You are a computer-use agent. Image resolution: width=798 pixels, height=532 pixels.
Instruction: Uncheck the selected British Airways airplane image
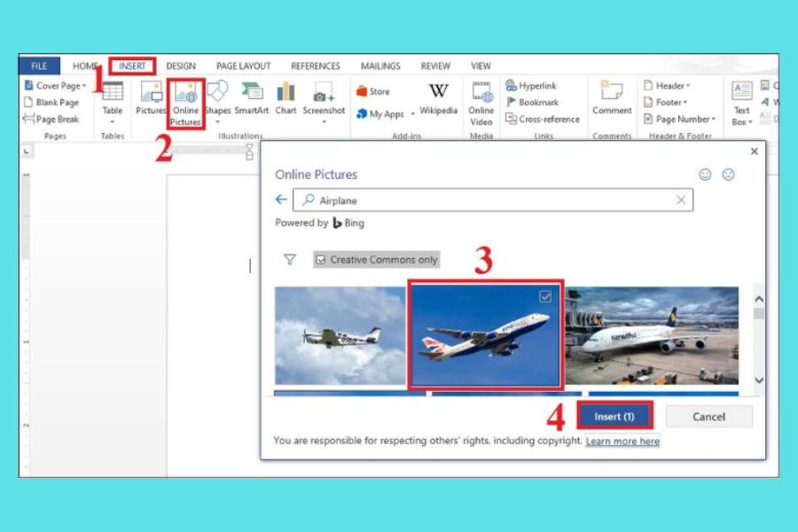(x=545, y=297)
